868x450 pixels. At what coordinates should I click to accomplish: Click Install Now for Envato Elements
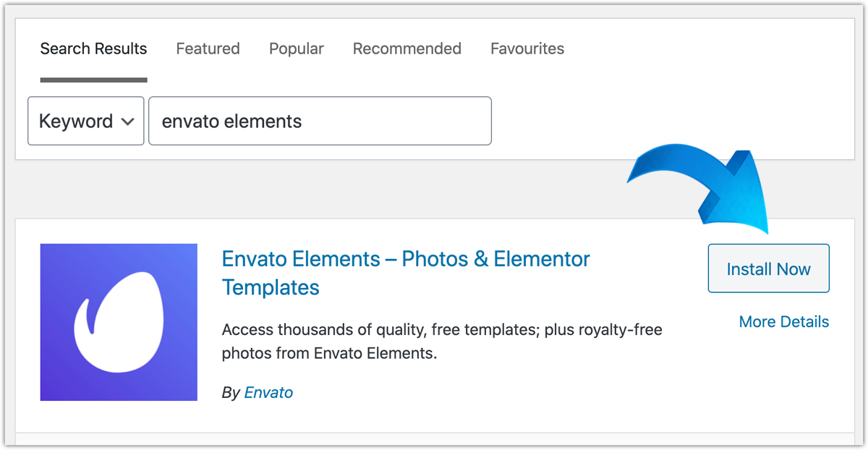(x=769, y=268)
